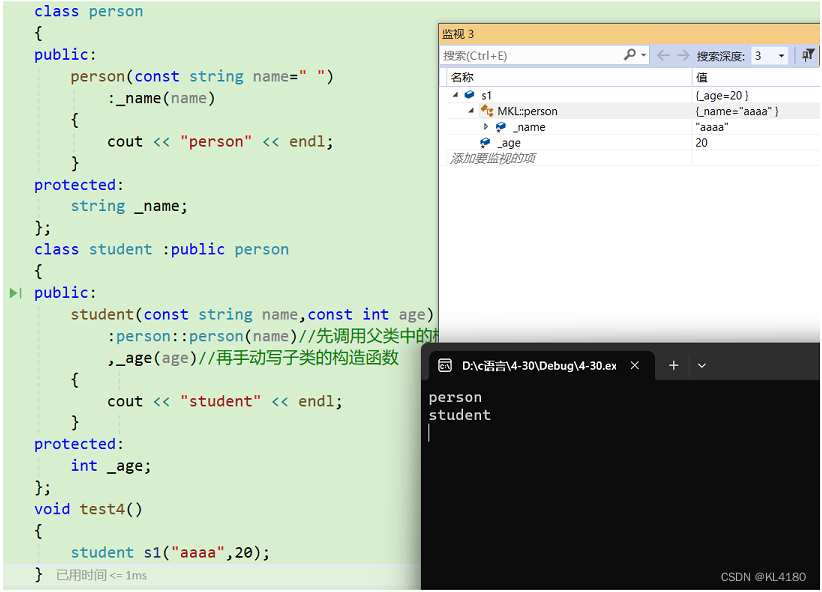
Task: Click the class person declaration line
Action: 89,12
